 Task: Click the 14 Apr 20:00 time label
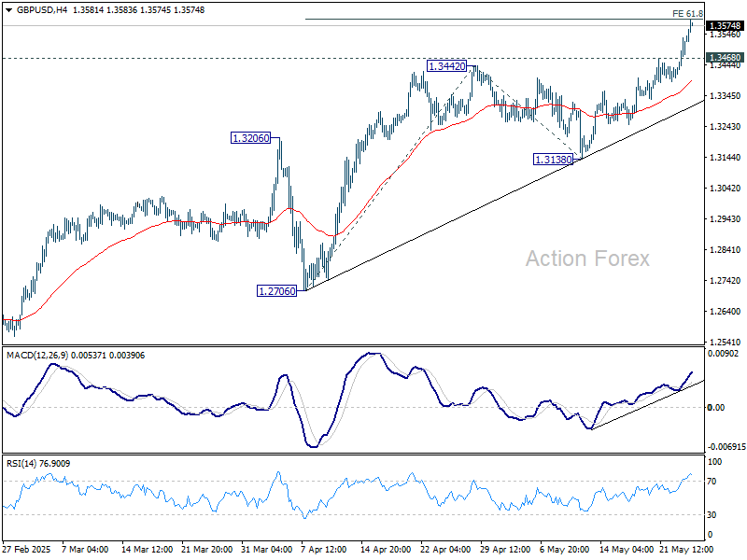click(x=386, y=549)
